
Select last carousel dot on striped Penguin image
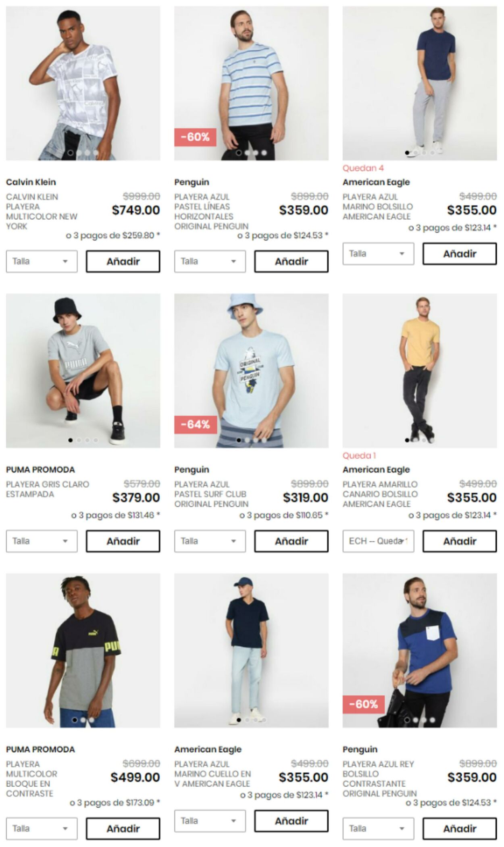coord(264,153)
